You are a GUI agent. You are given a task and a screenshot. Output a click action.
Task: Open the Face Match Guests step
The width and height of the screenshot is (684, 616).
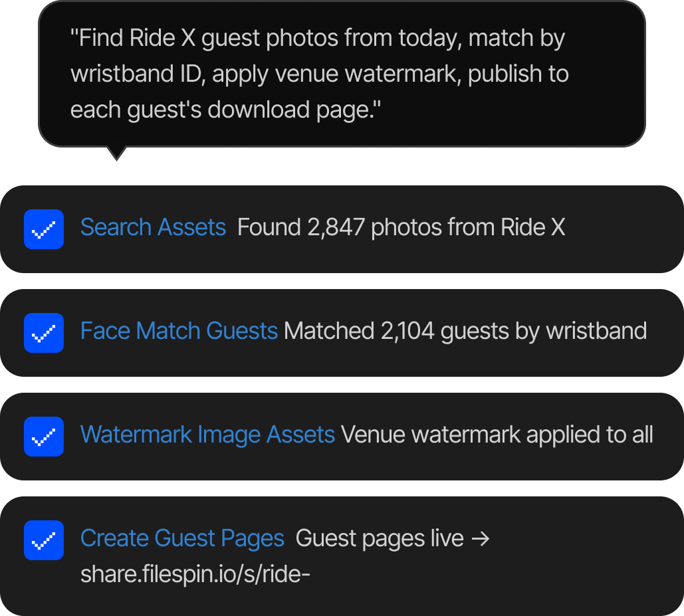click(179, 331)
